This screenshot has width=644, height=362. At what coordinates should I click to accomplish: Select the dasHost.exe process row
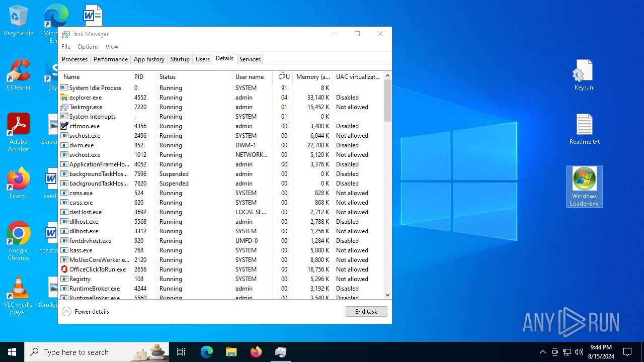(x=221, y=212)
